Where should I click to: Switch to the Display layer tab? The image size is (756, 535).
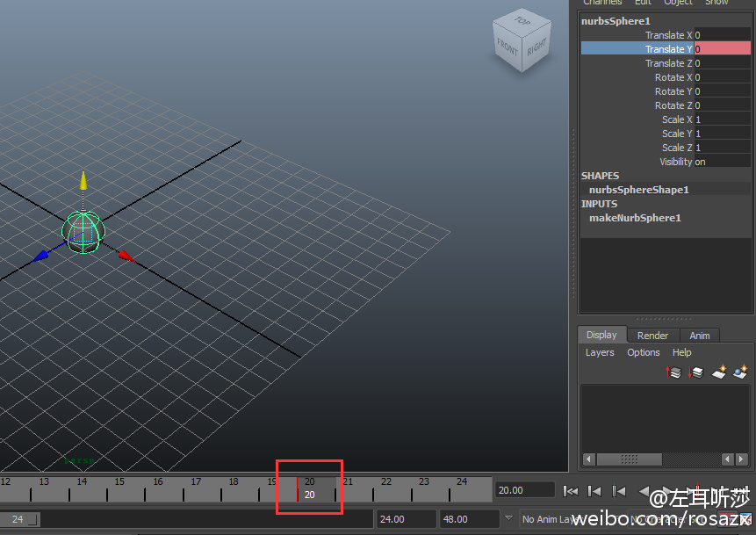[601, 335]
